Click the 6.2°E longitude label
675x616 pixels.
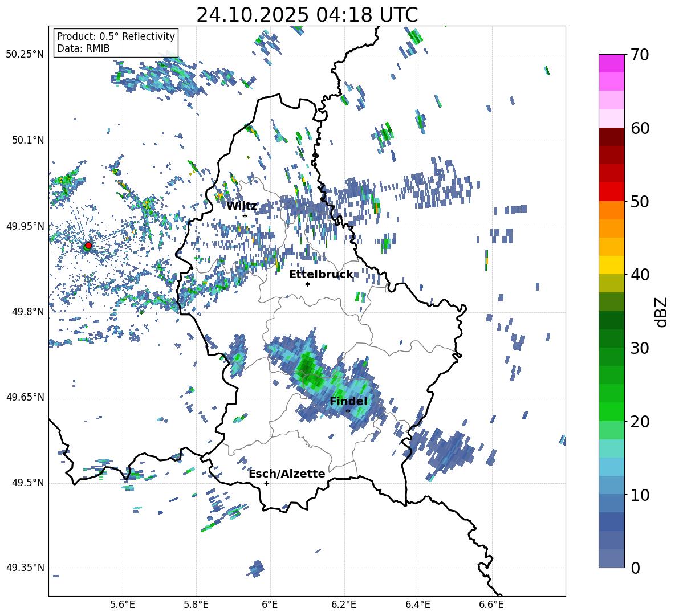point(344,605)
